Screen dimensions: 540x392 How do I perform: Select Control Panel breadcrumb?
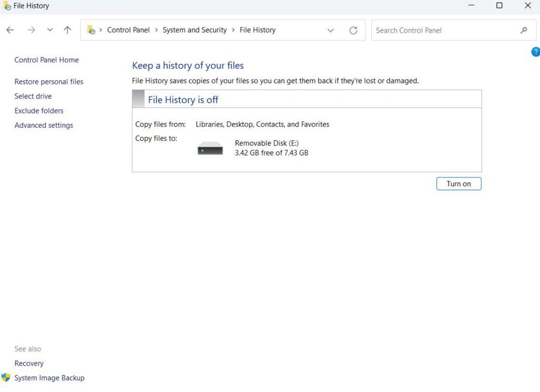[x=128, y=30]
